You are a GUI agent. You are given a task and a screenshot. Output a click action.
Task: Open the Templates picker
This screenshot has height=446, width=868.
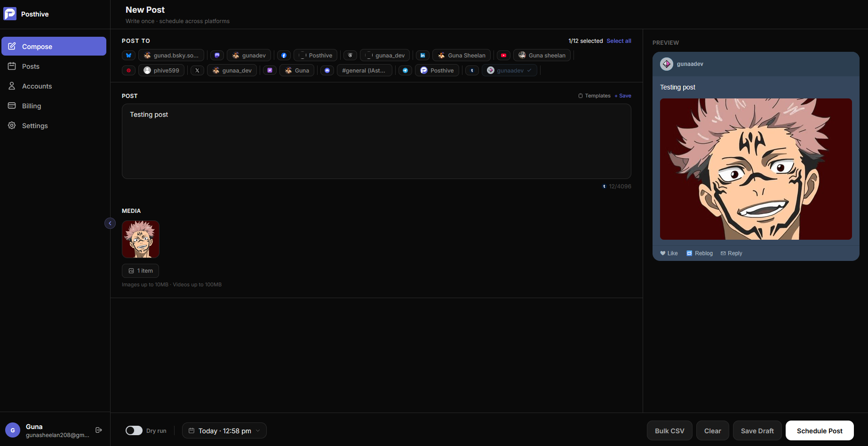click(595, 96)
